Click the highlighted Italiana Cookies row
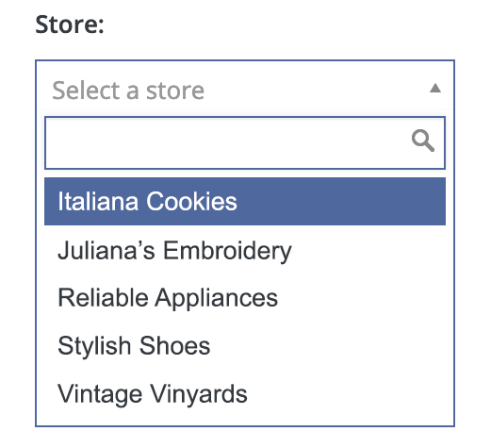 point(245,201)
